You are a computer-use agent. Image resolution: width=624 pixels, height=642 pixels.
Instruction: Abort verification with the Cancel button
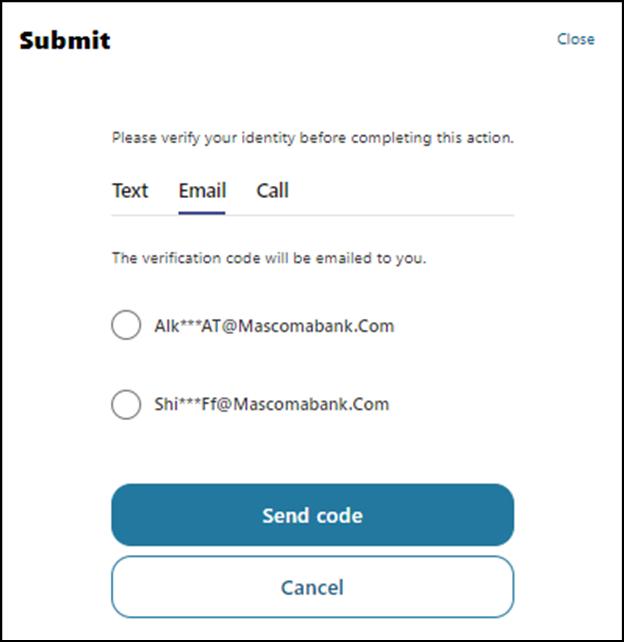click(312, 587)
